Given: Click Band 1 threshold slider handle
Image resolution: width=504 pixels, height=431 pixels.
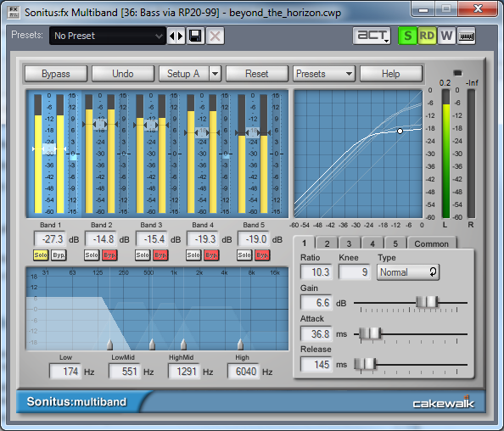Looking at the screenshot, I should 49,148.
